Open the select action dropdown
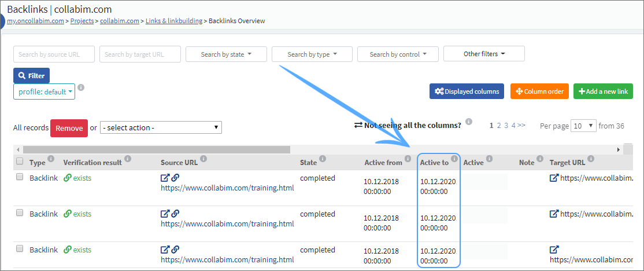 tap(161, 127)
